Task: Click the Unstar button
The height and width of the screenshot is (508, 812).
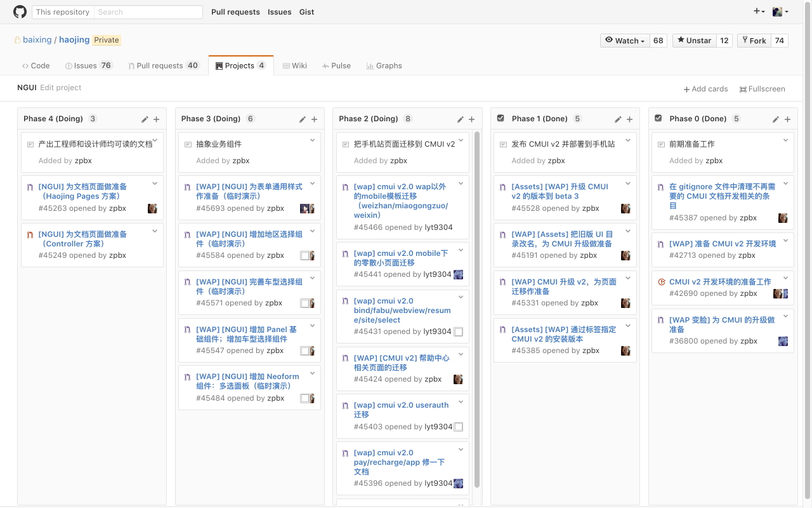Action: [x=694, y=41]
